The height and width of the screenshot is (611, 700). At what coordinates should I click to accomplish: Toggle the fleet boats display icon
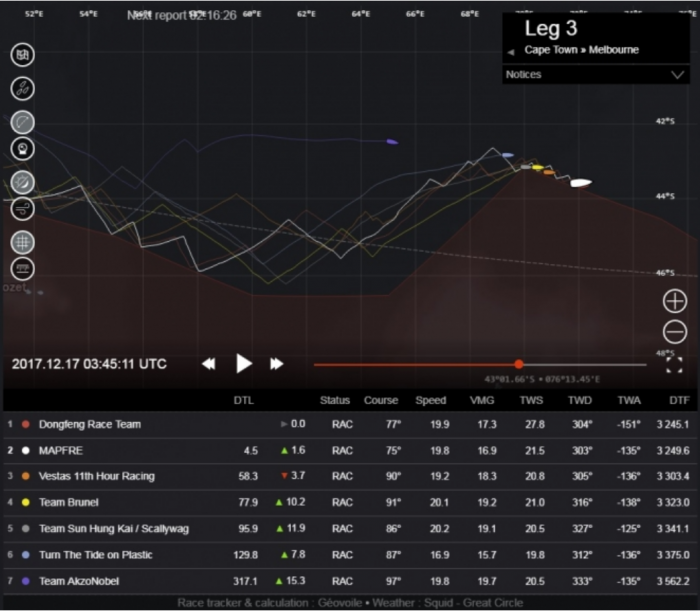pyautogui.click(x=22, y=88)
